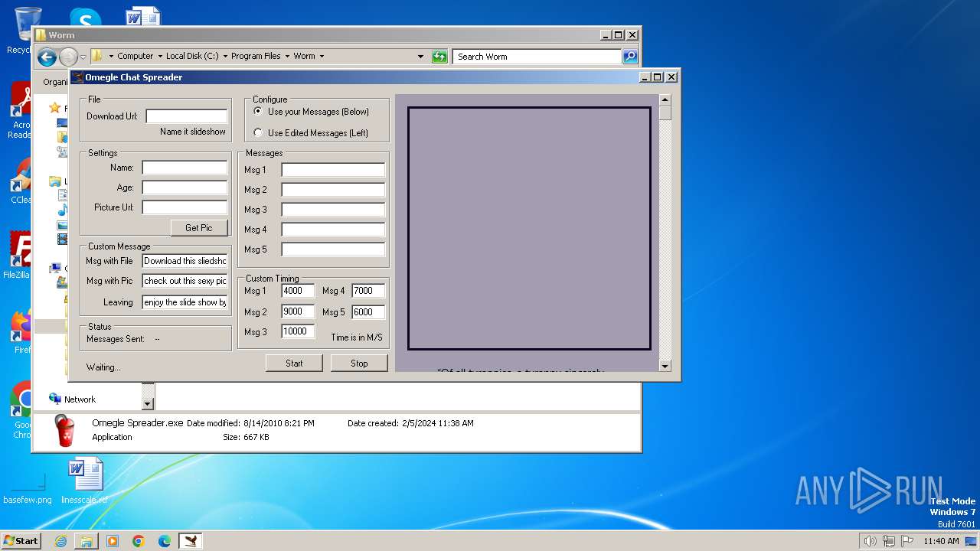Click the Msg 3 message input
The image size is (980, 551).
(333, 210)
